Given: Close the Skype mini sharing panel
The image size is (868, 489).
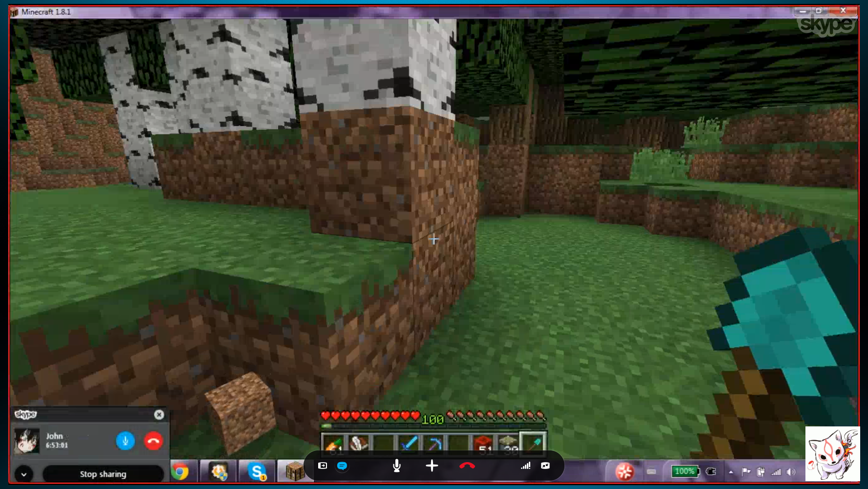Looking at the screenshot, I should [159, 415].
